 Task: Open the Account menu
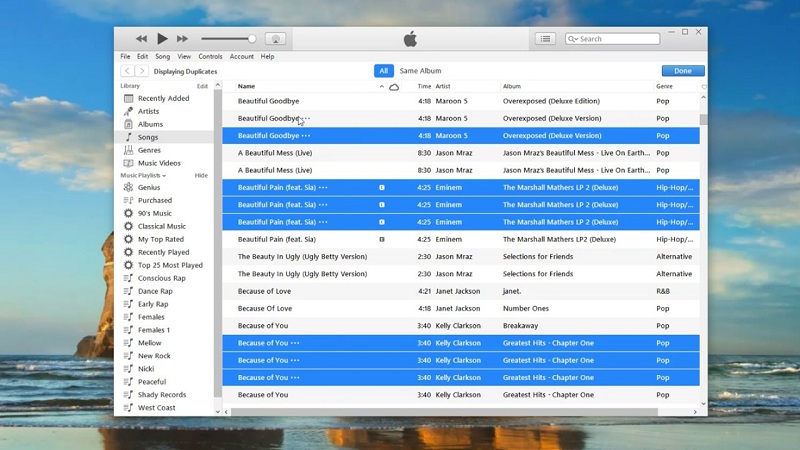point(242,57)
